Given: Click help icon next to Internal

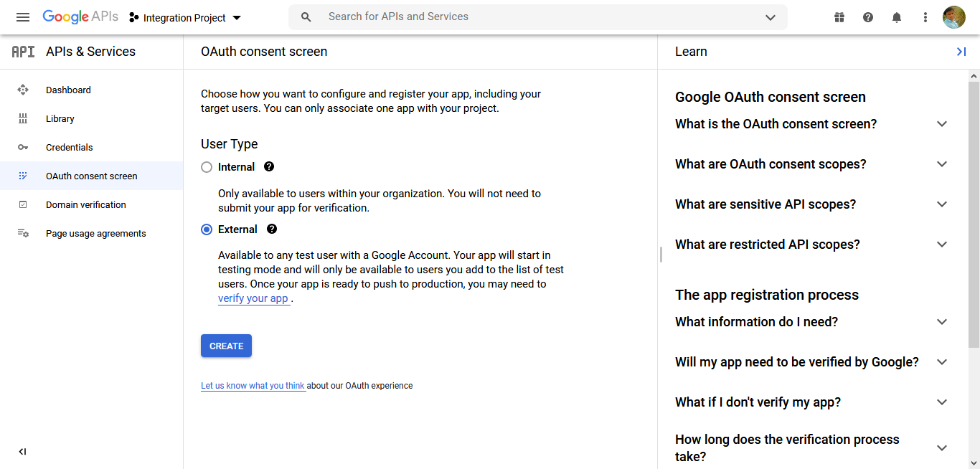Looking at the screenshot, I should pos(269,166).
